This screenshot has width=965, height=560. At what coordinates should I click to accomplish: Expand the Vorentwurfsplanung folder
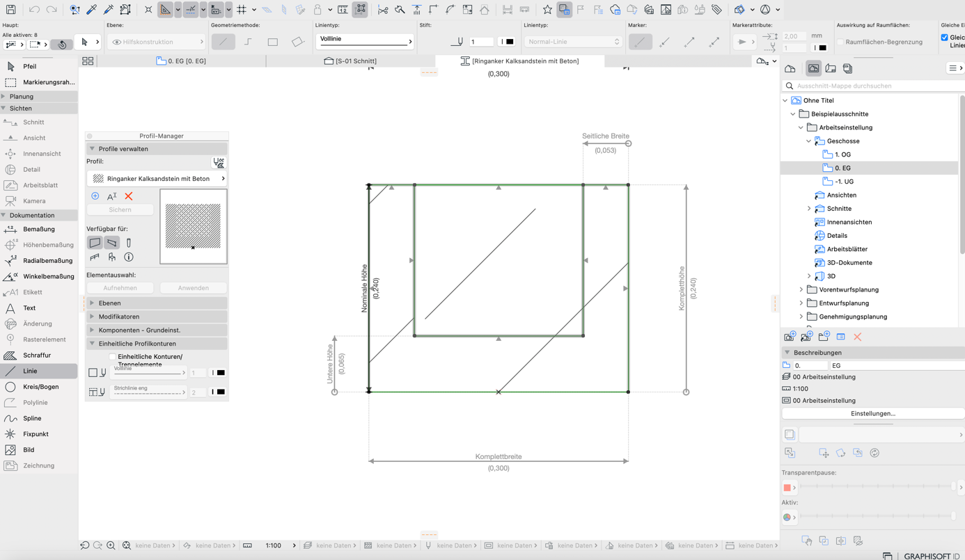[x=801, y=289]
